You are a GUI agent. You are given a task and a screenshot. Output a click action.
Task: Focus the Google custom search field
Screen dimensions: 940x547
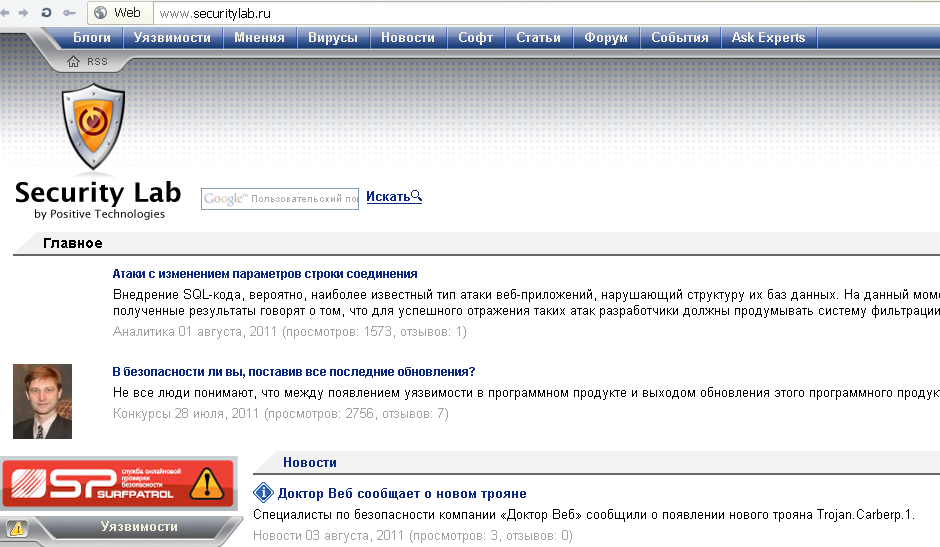[x=280, y=199]
